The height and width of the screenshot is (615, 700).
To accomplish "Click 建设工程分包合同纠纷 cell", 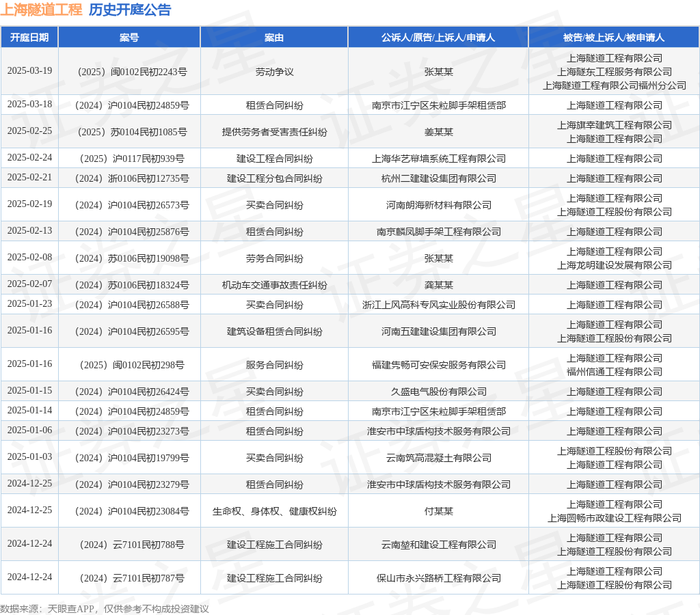I will 274,178.
